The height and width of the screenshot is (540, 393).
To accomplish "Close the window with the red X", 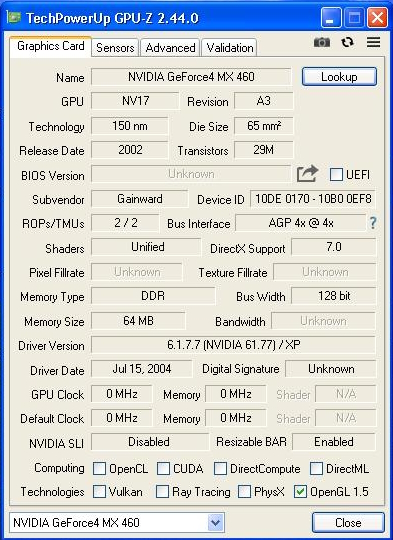I will [377, 17].
